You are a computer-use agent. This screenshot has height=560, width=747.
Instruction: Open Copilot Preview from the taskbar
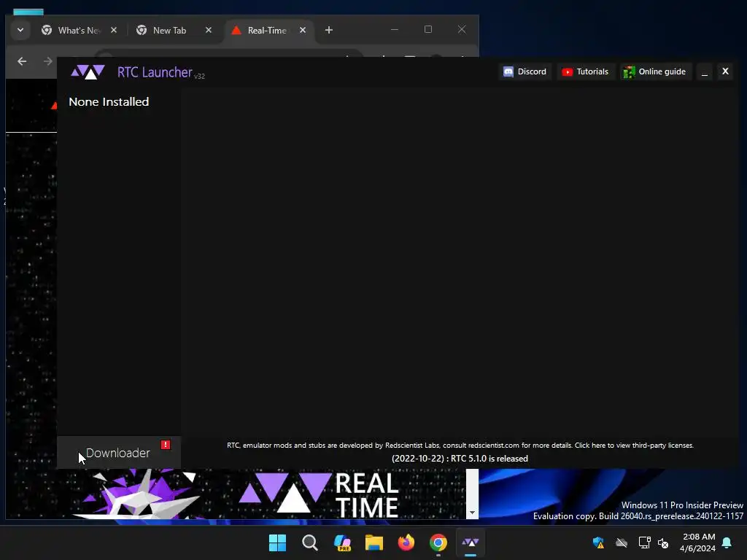[342, 542]
